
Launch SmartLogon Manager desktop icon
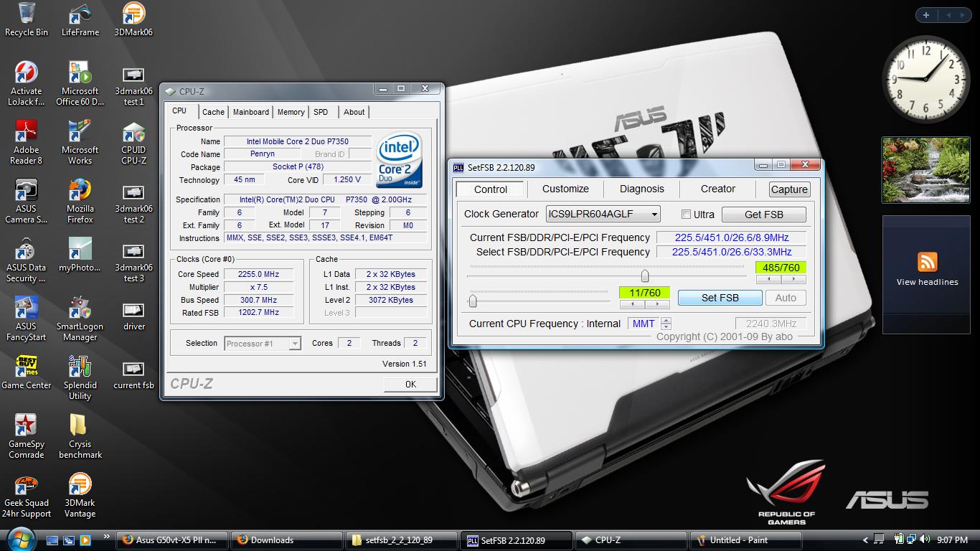(80, 319)
